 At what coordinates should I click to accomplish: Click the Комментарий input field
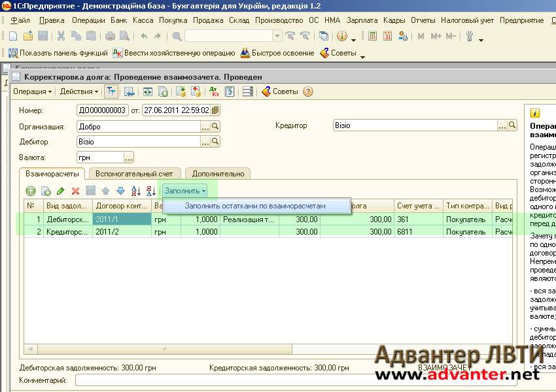(296, 381)
